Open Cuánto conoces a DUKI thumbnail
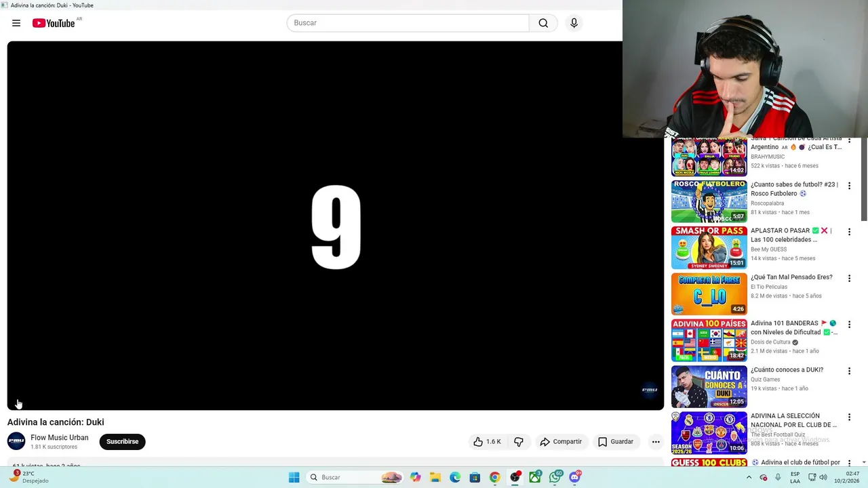The width and height of the screenshot is (868, 488). [709, 386]
